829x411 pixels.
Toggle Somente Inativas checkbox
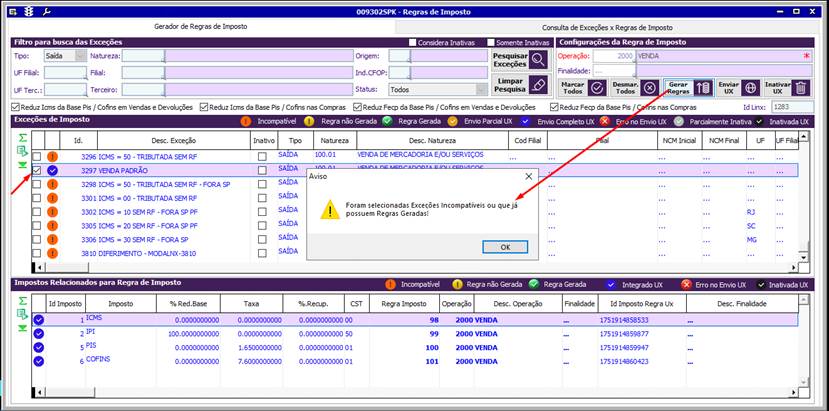(x=491, y=42)
